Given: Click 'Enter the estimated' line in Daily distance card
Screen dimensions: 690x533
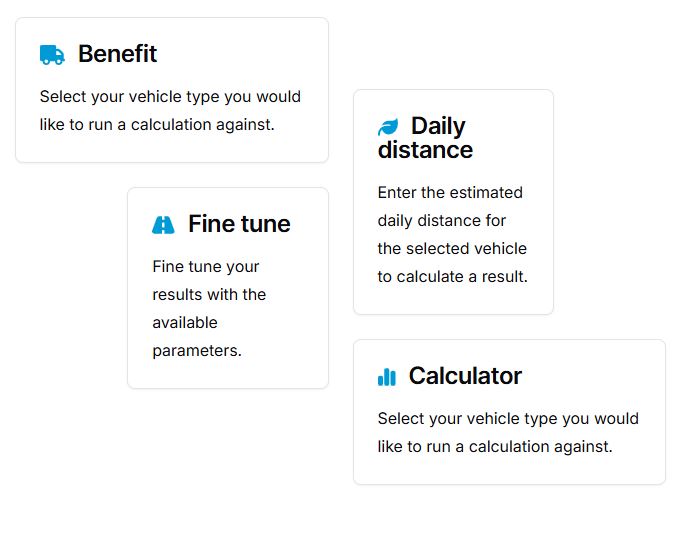Looking at the screenshot, I should pos(450,192).
